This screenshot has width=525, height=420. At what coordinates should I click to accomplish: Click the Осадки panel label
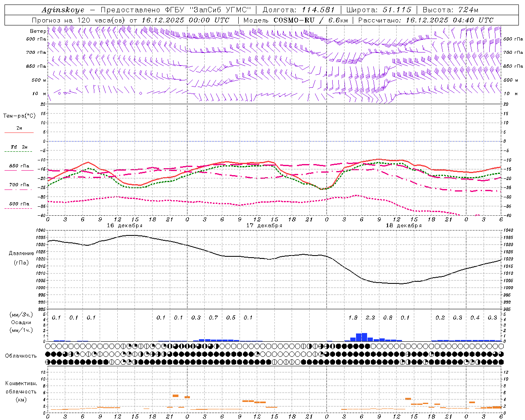pos(21,322)
